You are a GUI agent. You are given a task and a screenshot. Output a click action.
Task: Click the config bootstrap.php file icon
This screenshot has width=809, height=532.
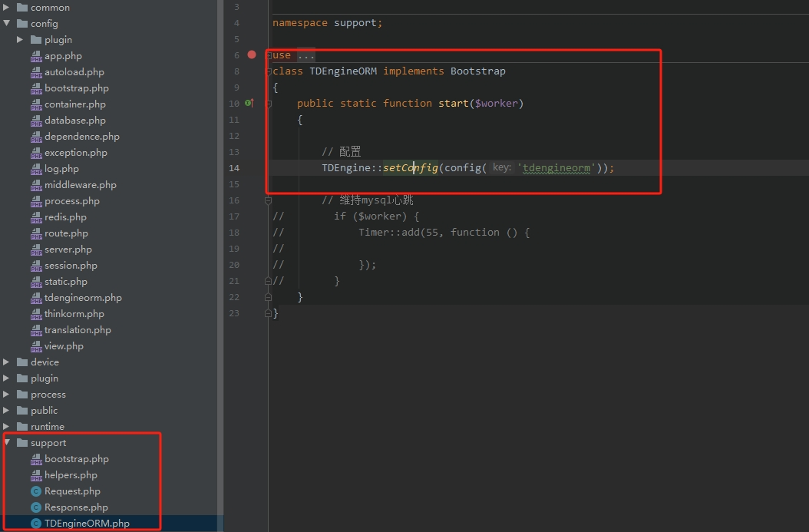(x=36, y=88)
